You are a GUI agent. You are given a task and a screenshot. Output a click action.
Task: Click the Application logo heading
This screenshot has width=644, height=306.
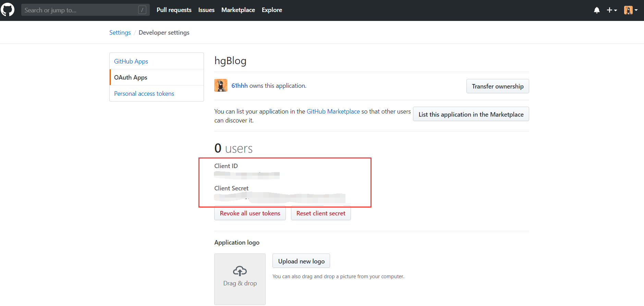coord(237,243)
